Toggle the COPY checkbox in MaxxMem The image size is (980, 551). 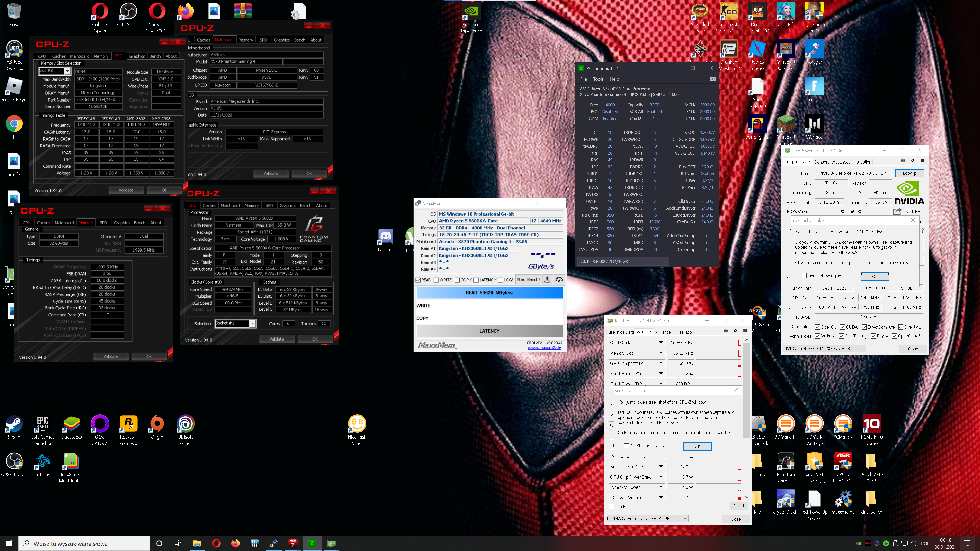[x=457, y=280]
